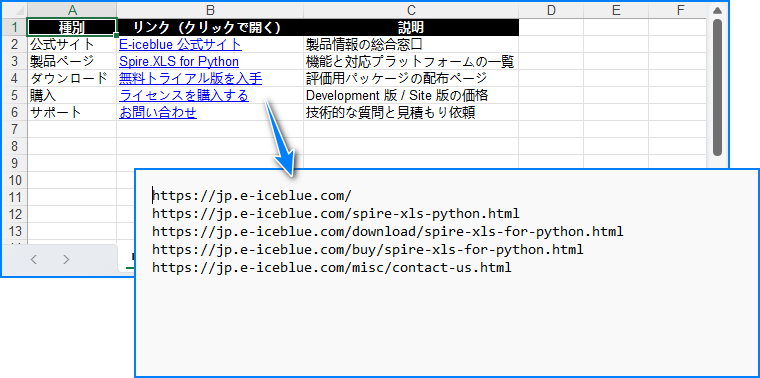Select row 3 header
The image size is (760, 378).
(14, 62)
